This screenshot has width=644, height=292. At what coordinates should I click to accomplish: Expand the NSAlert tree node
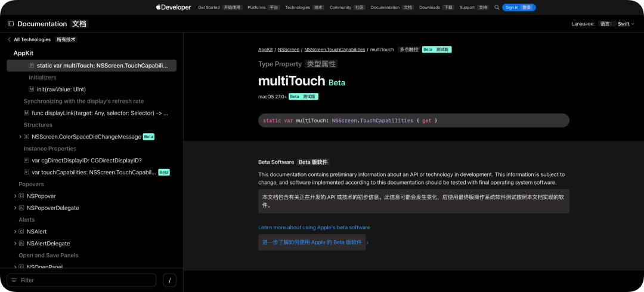[x=15, y=232]
